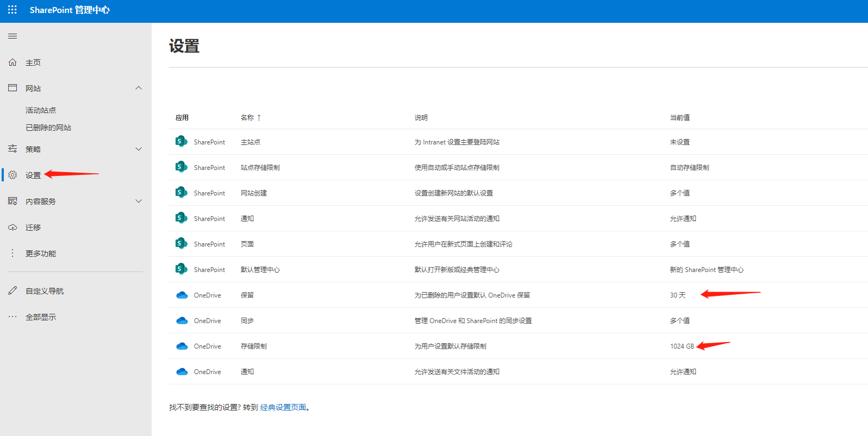The height and width of the screenshot is (436, 868).
Task: Click OneDrive icon in 存储限制 row
Action: point(182,346)
